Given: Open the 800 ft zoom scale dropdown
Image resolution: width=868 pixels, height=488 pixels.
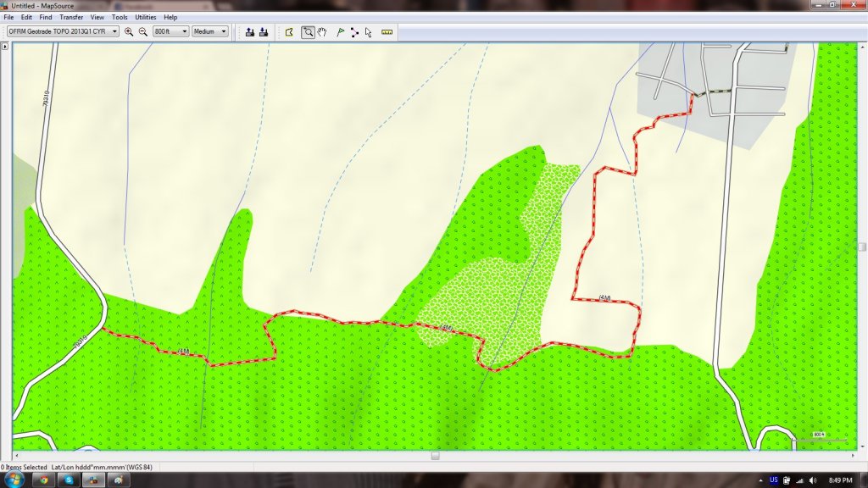Looking at the screenshot, I should pos(170,31).
